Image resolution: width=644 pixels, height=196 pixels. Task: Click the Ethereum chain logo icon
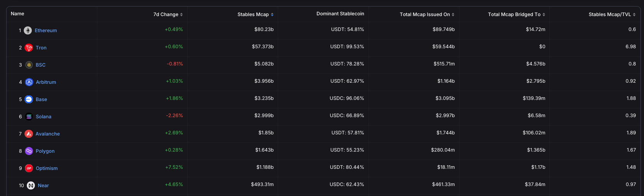point(28,31)
